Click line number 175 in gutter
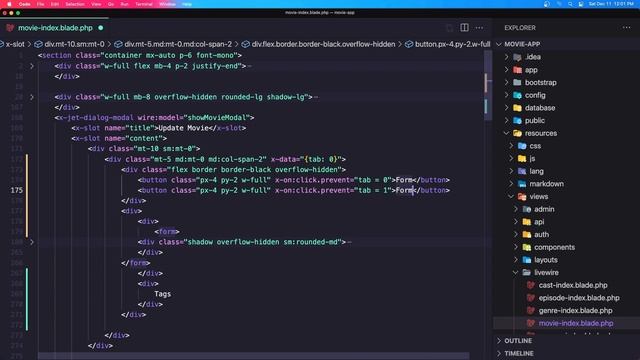This screenshot has height=360, width=640. coord(17,190)
